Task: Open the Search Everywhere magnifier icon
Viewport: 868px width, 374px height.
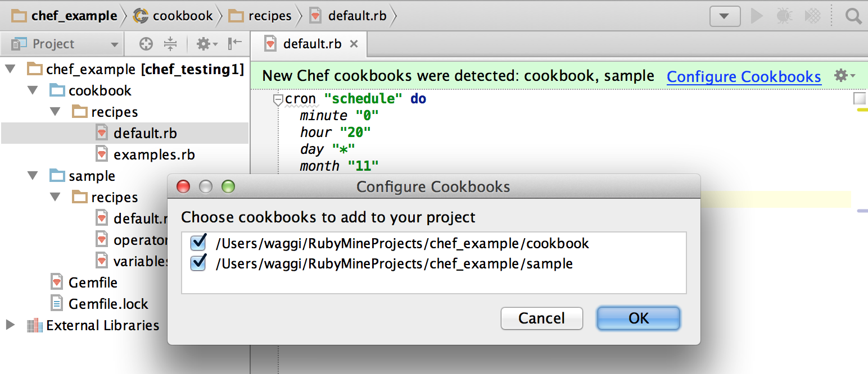Action: tap(853, 16)
